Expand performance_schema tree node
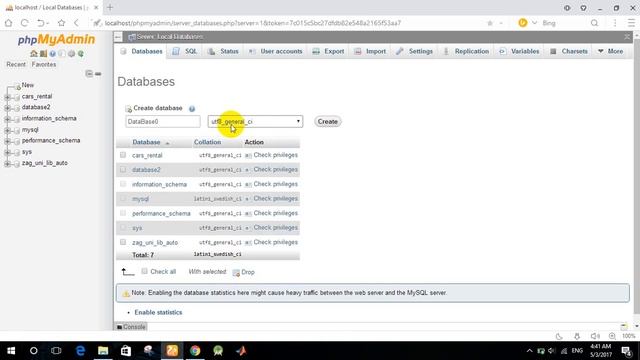The width and height of the screenshot is (640, 360). [7, 141]
